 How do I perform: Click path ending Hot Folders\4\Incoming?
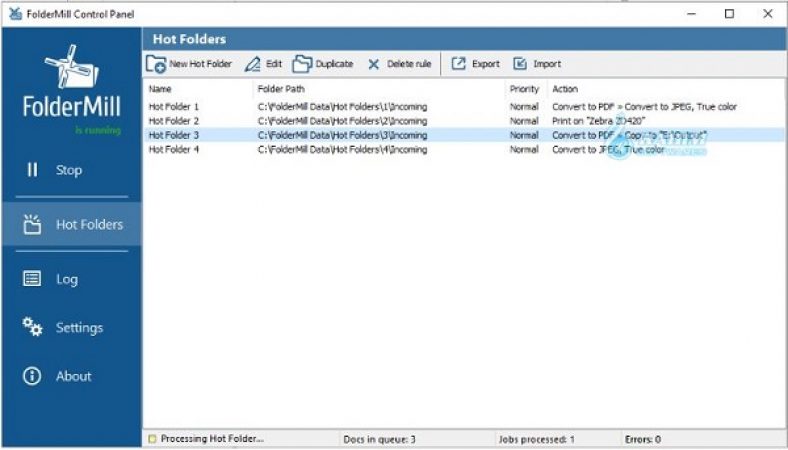tap(342, 149)
